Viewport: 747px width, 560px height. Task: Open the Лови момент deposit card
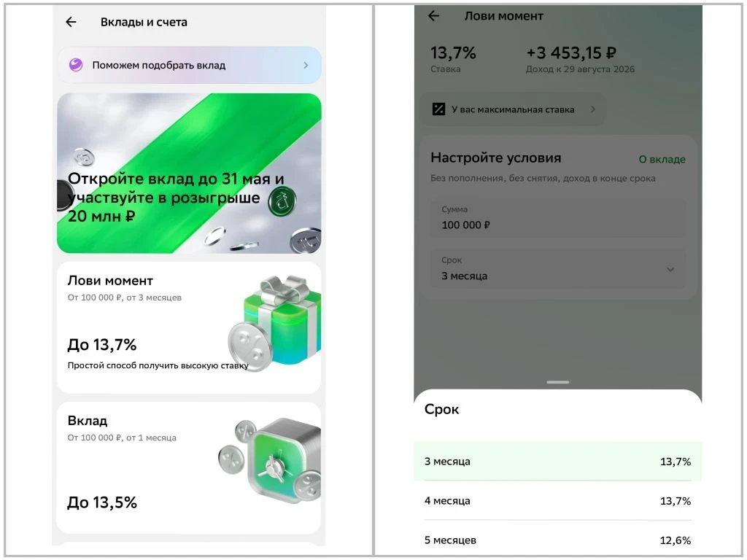(189, 327)
